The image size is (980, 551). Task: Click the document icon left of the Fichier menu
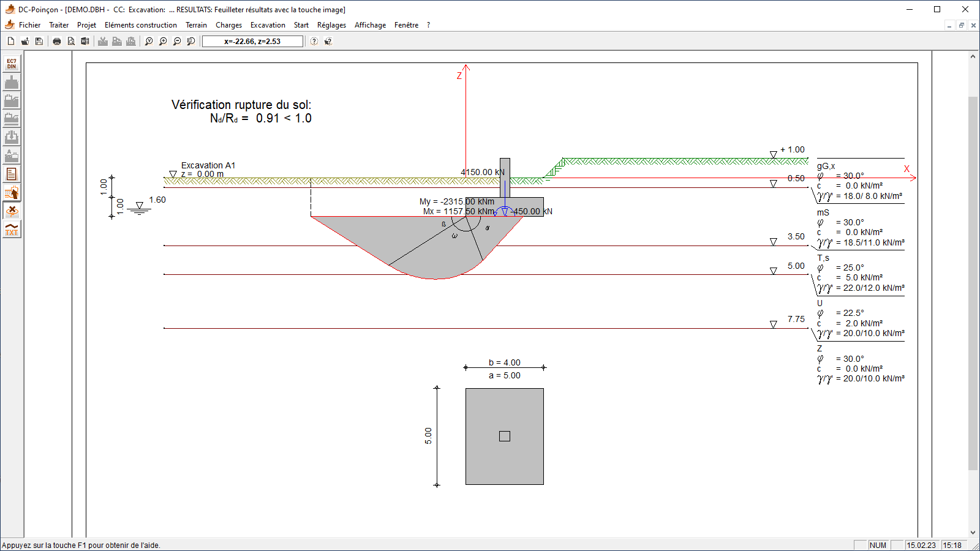tap(9, 25)
